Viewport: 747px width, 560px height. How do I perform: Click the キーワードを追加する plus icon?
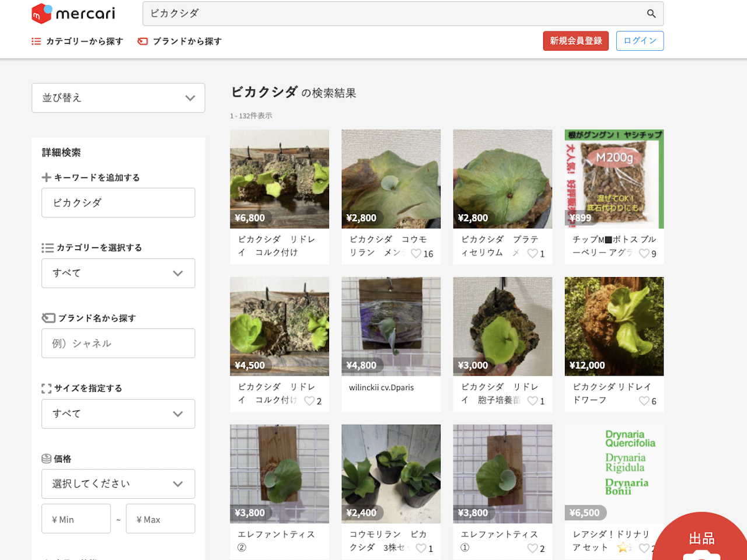pos(47,177)
